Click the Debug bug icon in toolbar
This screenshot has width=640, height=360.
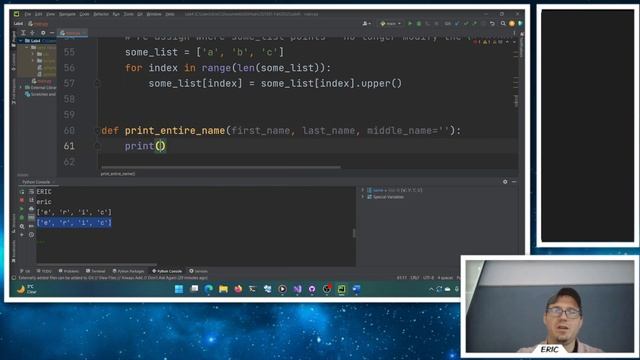419,24
